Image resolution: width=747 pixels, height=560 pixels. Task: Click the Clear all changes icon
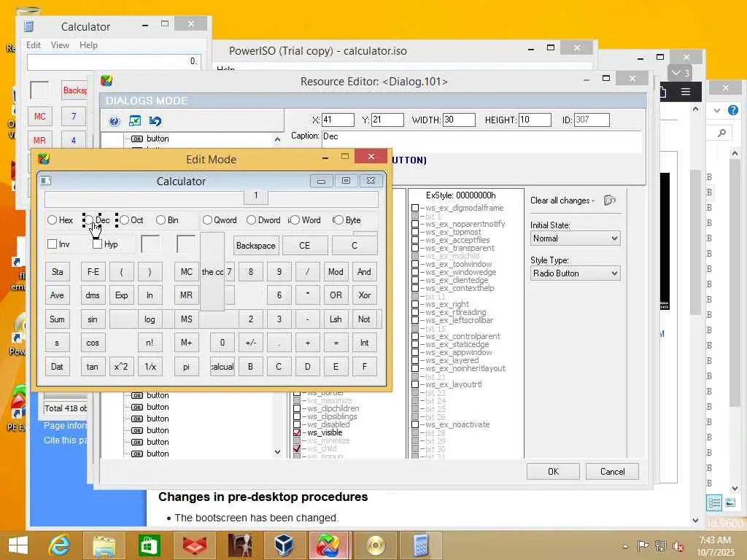(x=610, y=201)
